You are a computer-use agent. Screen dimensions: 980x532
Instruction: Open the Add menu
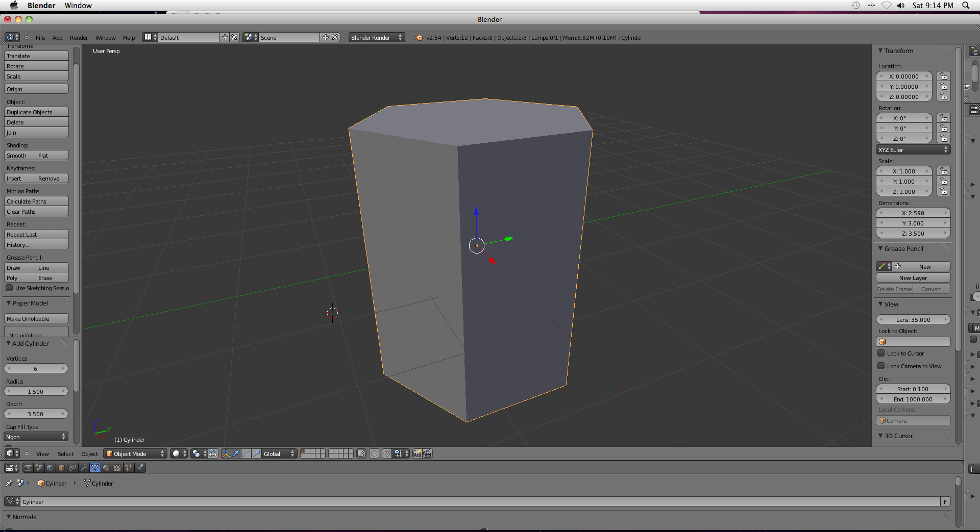tap(58, 37)
